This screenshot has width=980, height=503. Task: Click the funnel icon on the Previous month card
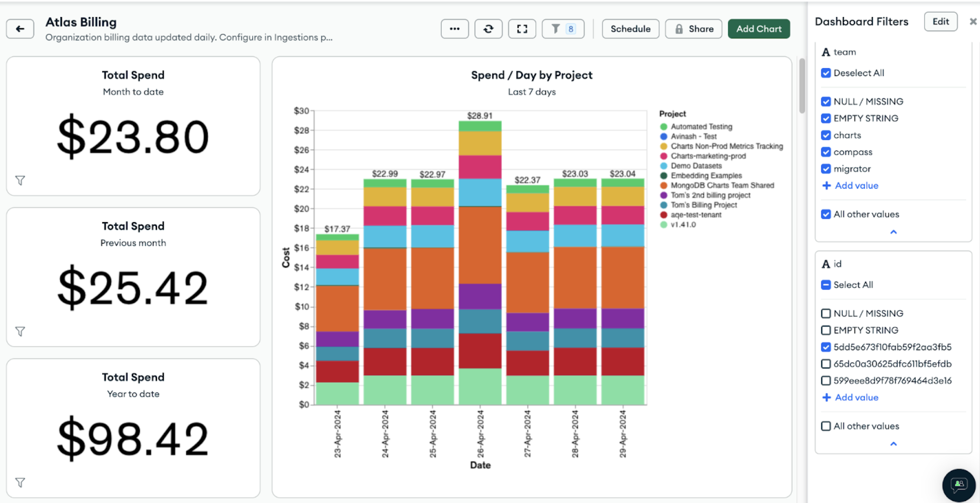coord(20,331)
